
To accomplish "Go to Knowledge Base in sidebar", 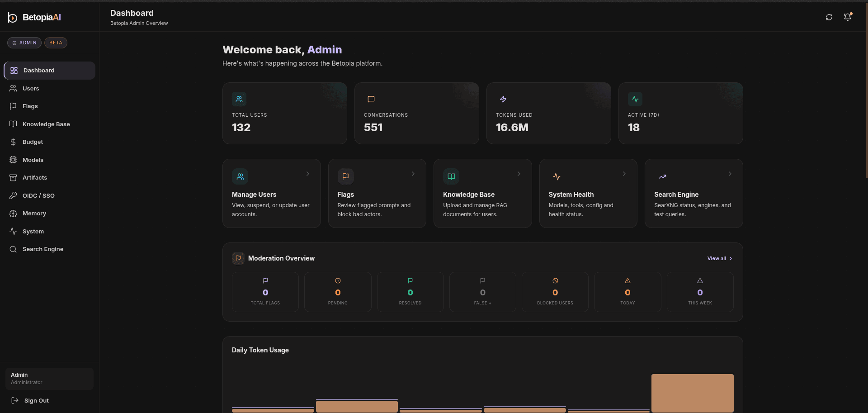I will click(50, 124).
